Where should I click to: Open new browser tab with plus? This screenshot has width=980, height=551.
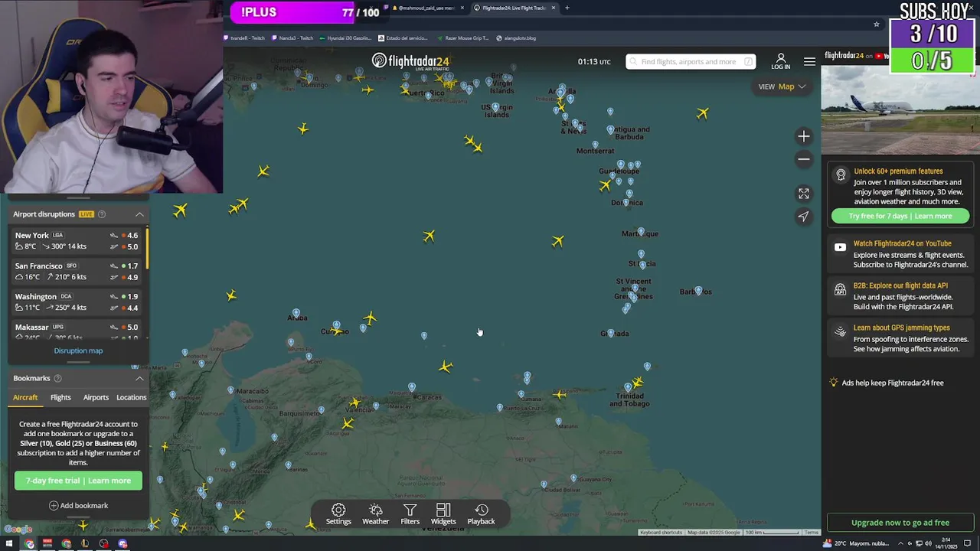[567, 8]
